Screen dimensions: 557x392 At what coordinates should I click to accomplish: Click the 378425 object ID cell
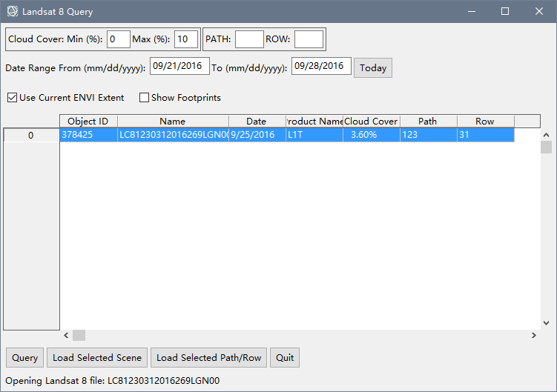coord(88,135)
